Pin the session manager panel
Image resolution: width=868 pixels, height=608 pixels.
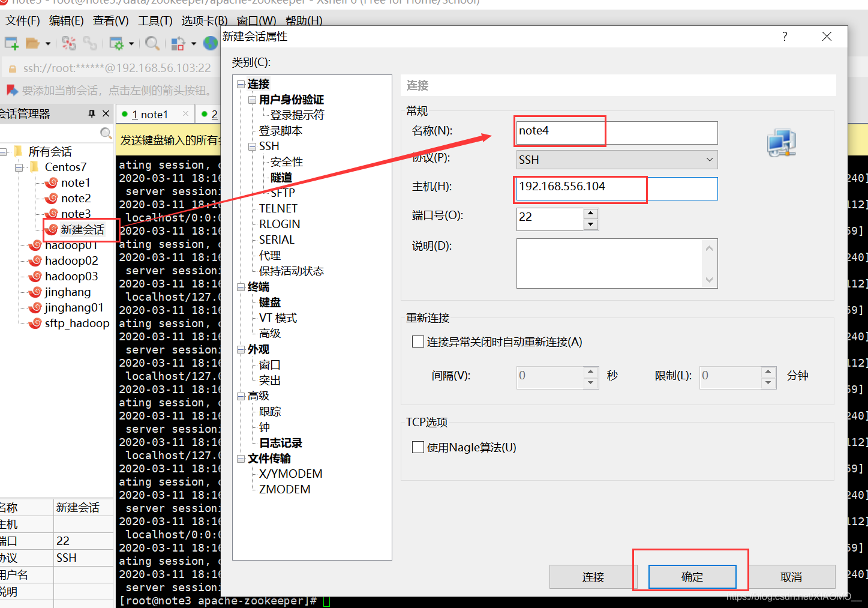coord(92,113)
